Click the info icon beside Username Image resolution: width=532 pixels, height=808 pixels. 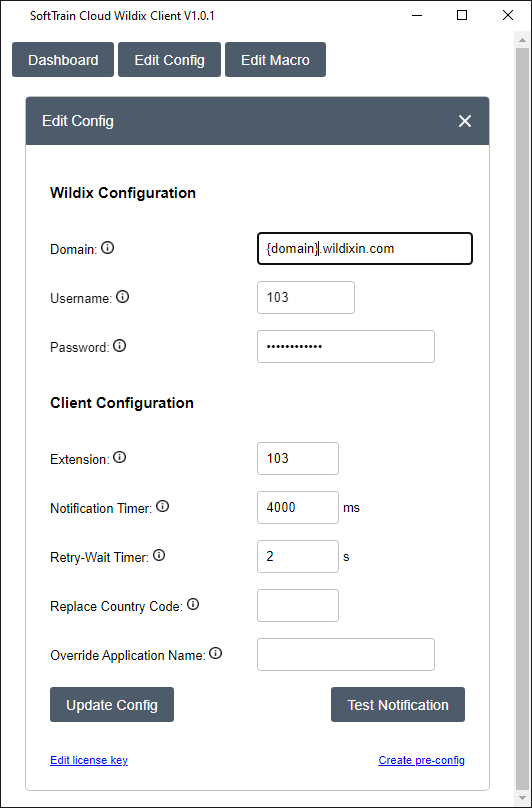point(122,297)
